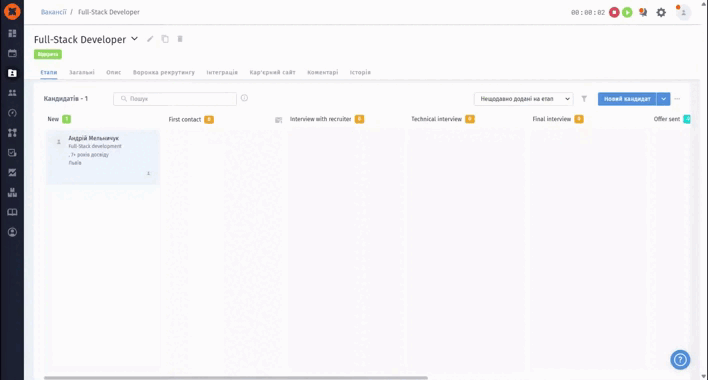Start the timer with the green play button
The height and width of the screenshot is (380, 708).
pyautogui.click(x=627, y=13)
